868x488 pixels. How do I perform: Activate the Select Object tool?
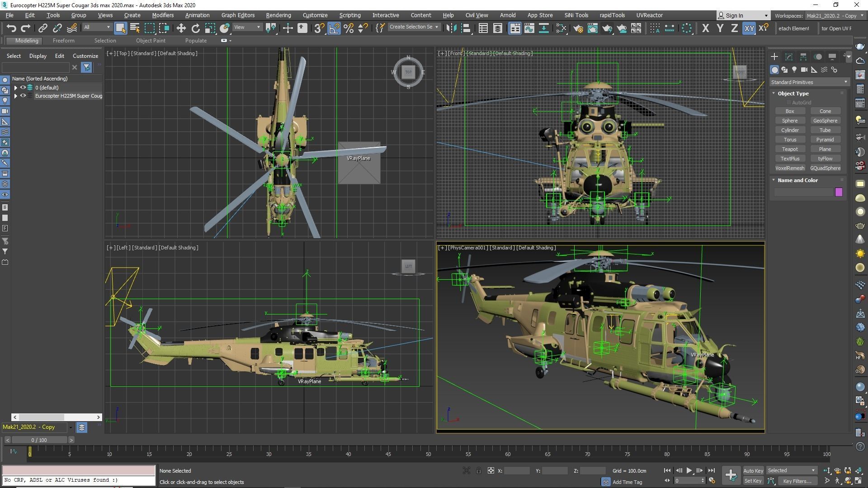tap(120, 28)
